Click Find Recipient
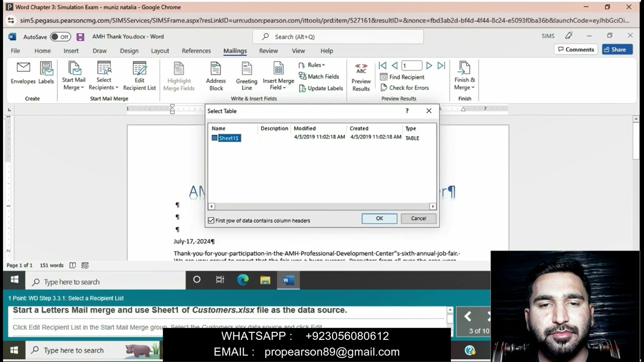The image size is (644, 362). pyautogui.click(x=402, y=77)
